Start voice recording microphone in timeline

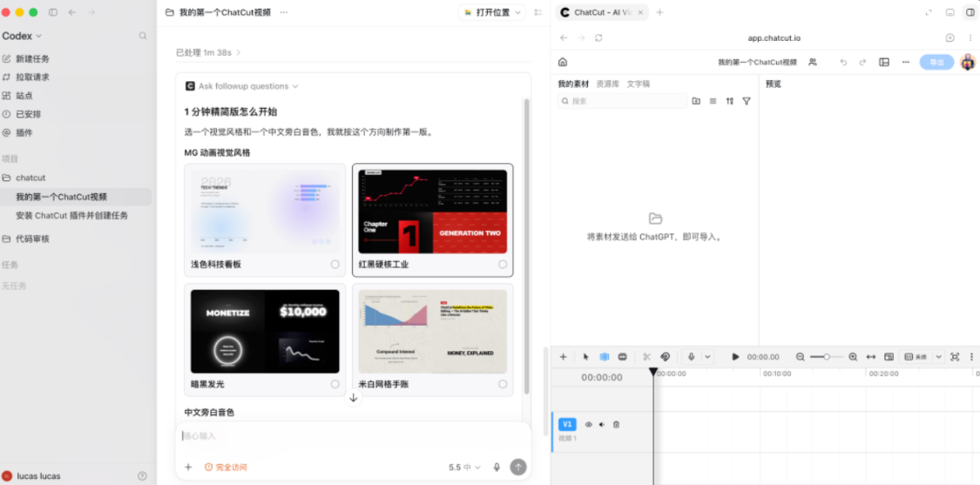(x=692, y=357)
